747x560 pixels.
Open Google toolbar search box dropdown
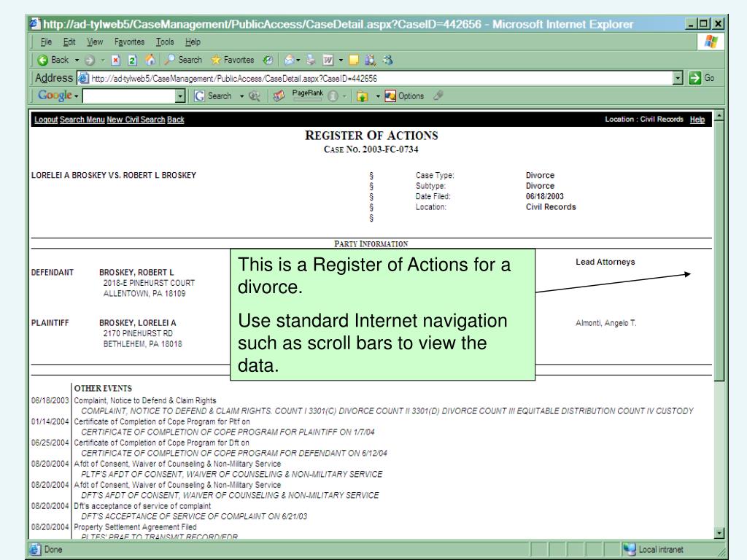(x=180, y=96)
